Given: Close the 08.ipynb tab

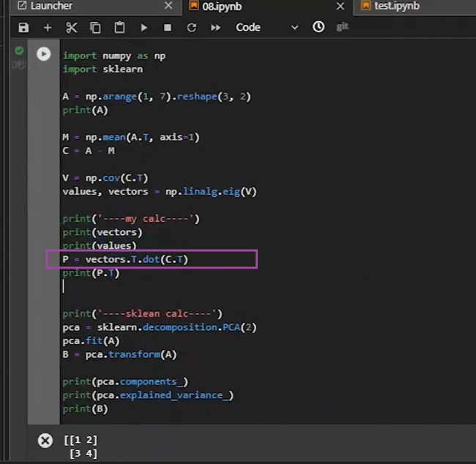Looking at the screenshot, I should pyautogui.click(x=341, y=6).
